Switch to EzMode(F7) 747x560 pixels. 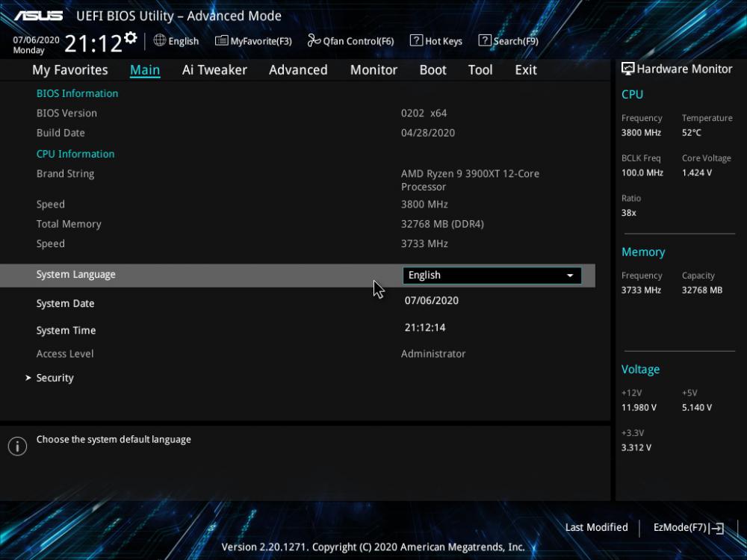689,528
